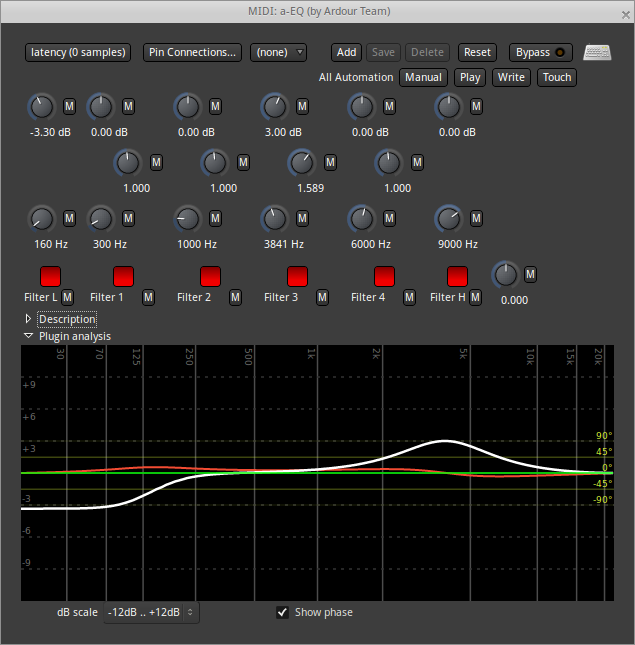The image size is (635, 645).
Task: Open M automation button next to Filter 1
Action: pos(148,297)
